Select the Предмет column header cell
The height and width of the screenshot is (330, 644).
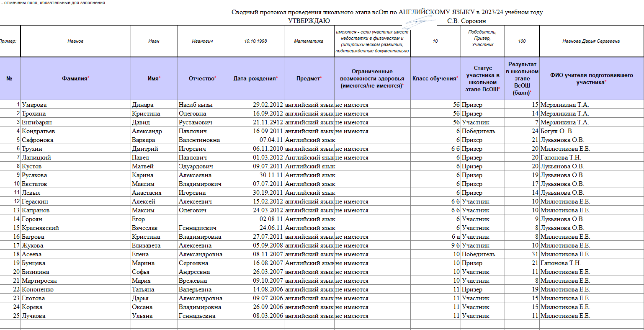click(309, 79)
